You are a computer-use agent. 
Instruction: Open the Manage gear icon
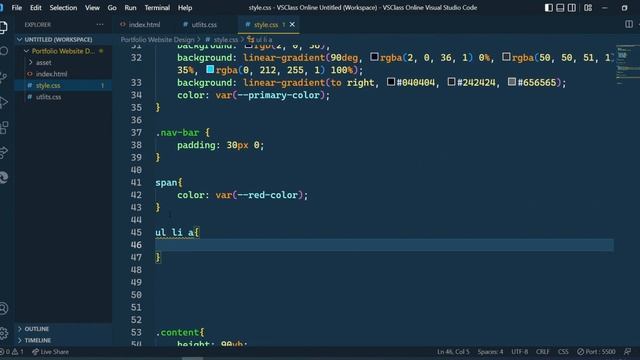point(4,333)
